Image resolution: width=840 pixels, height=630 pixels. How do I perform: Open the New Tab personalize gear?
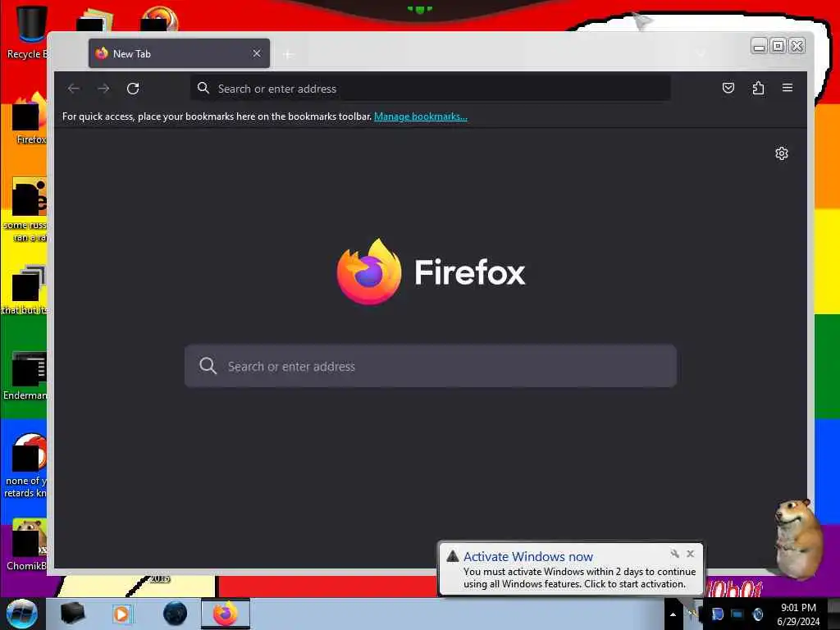pyautogui.click(x=782, y=153)
